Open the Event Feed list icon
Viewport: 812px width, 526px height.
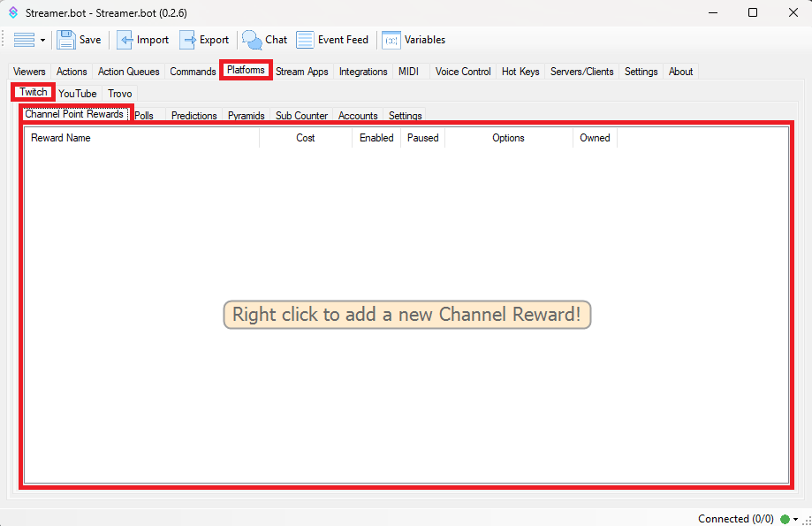tap(305, 40)
